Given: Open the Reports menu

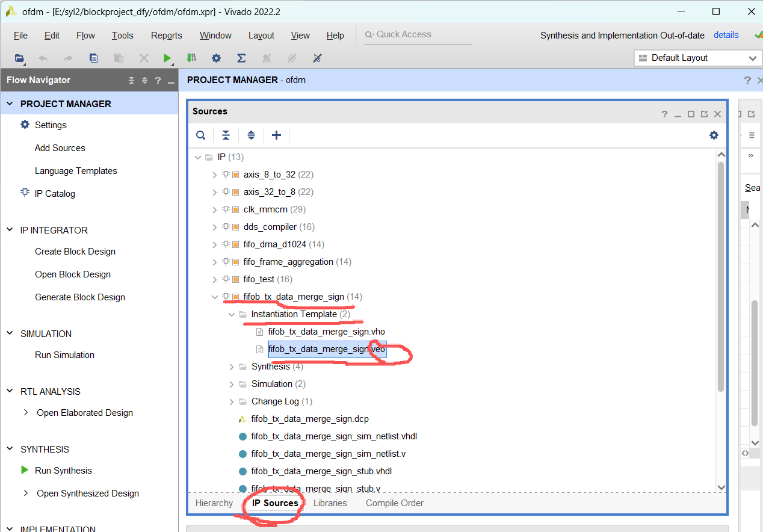Looking at the screenshot, I should [x=166, y=36].
